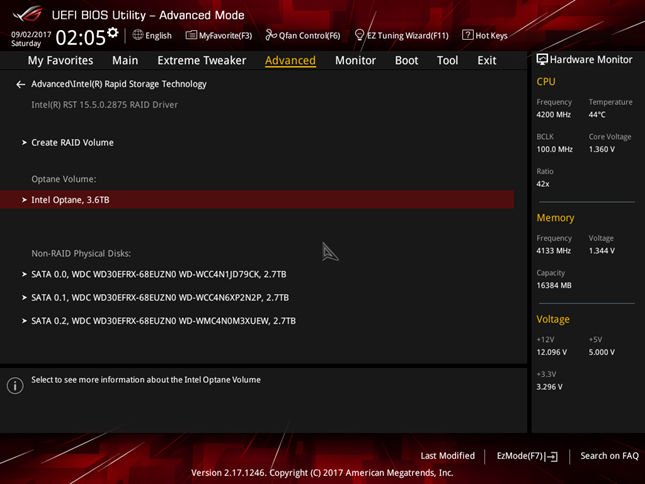Click CPU temperature value 44°C
The width and height of the screenshot is (645, 484).
[x=597, y=114]
